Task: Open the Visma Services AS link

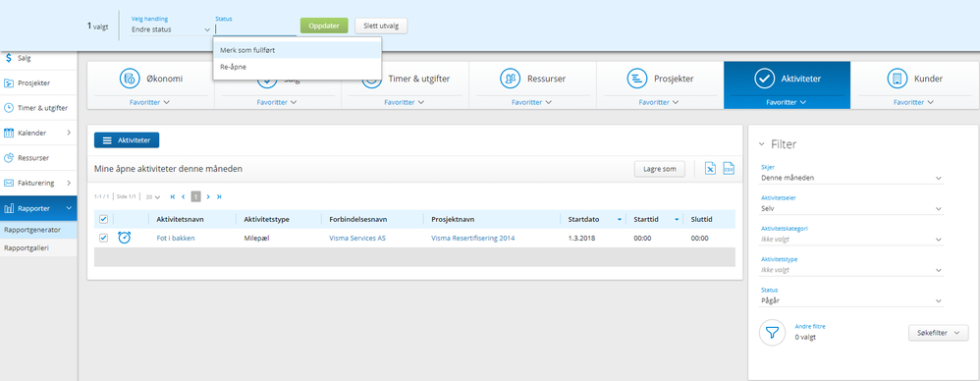Action: coord(357,238)
